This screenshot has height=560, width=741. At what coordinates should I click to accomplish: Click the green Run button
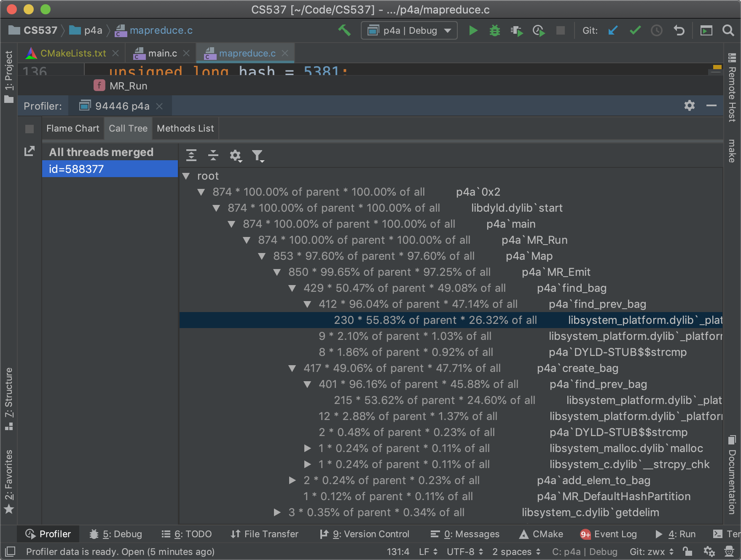pos(473,31)
